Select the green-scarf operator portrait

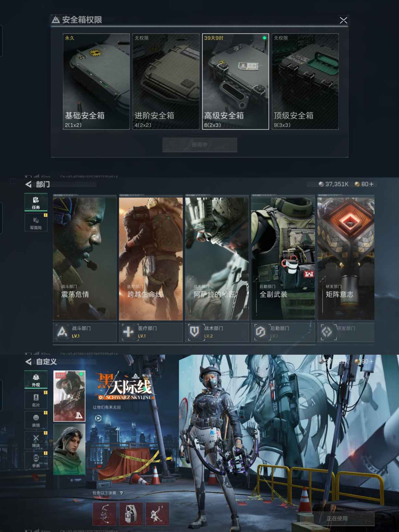click(69, 449)
